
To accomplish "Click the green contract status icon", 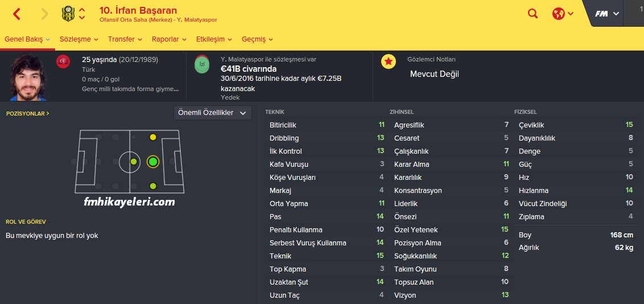I will (x=201, y=64).
